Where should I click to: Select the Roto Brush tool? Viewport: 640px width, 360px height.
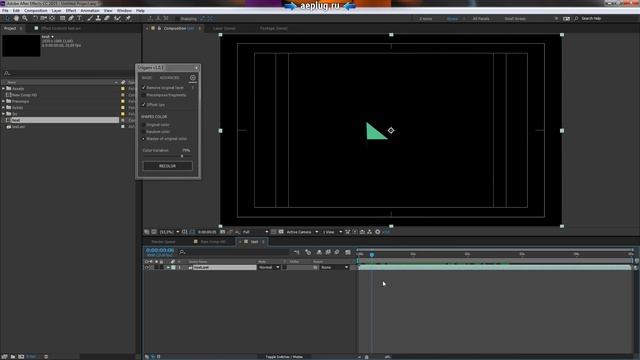point(118,18)
